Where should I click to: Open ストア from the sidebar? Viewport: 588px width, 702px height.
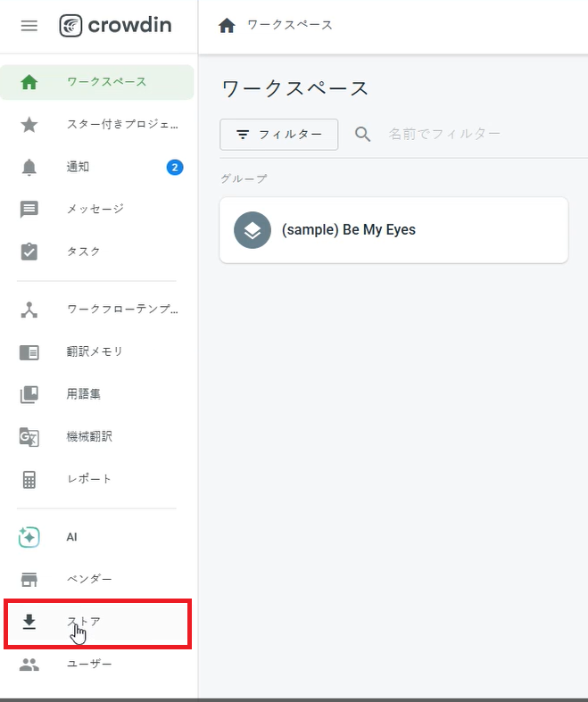[97, 624]
